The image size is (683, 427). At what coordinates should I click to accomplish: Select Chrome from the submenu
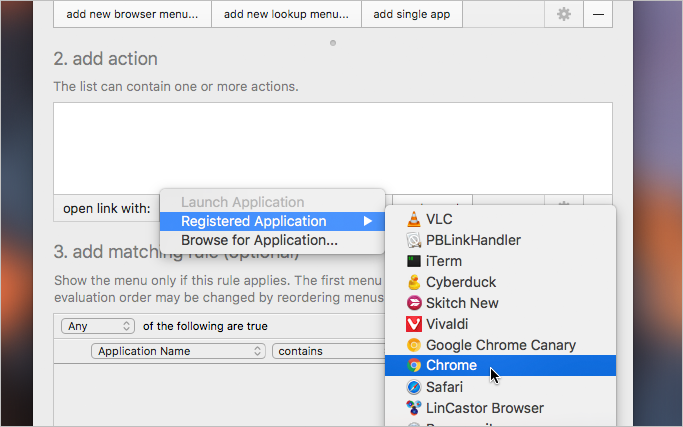point(500,365)
